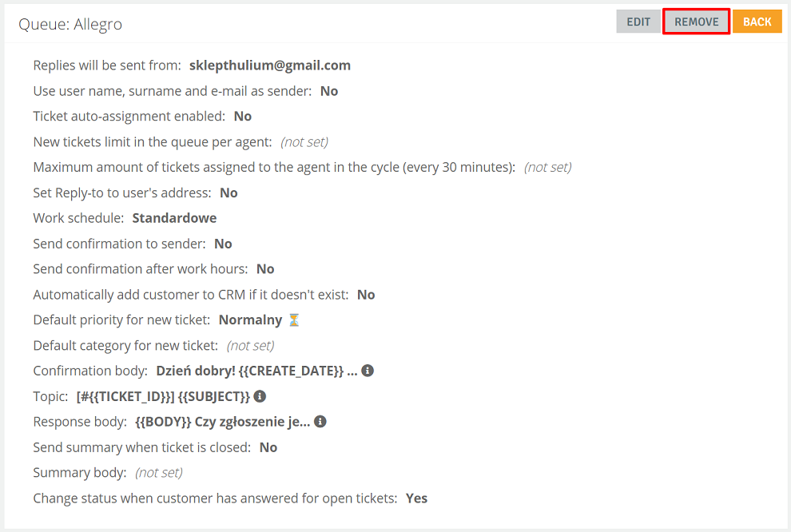Click not set beside Default category
The image size is (791, 532).
click(x=250, y=345)
